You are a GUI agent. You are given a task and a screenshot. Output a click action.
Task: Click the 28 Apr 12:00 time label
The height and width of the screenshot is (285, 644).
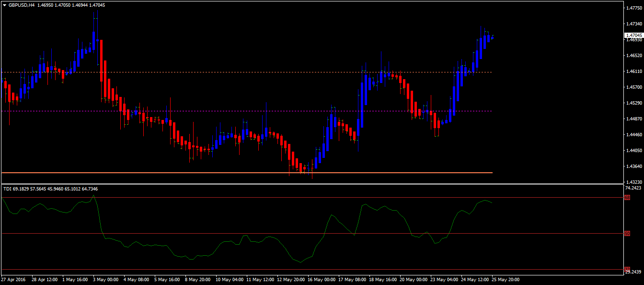click(x=45, y=279)
